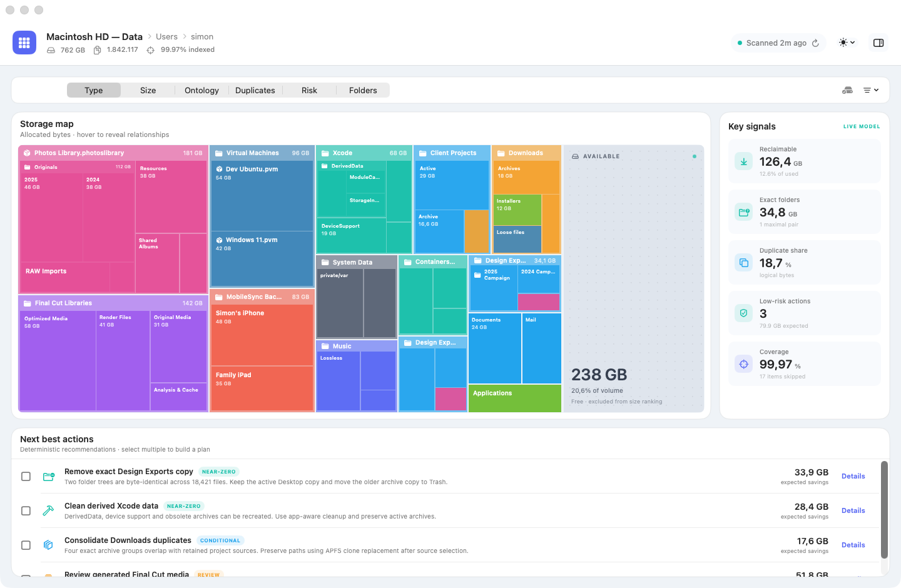This screenshot has width=901, height=588.
Task: Click the Users breadcrumb
Action: point(166,37)
